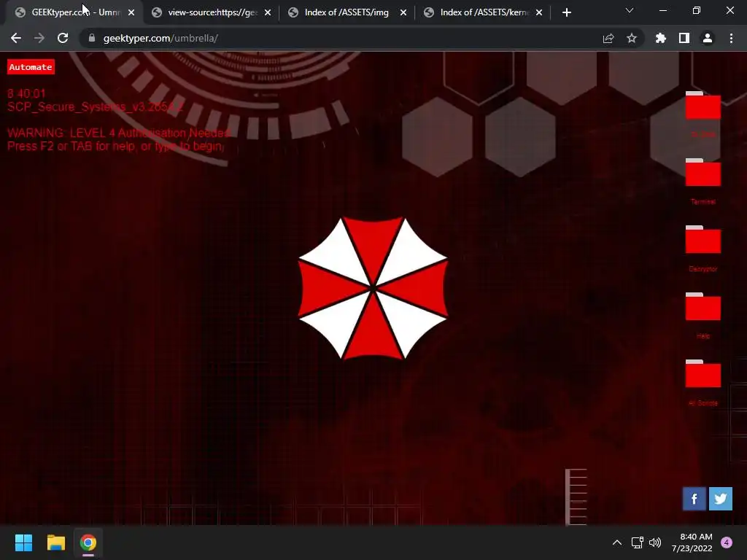Click the Facebook share icon
The height and width of the screenshot is (560, 747).
pyautogui.click(x=694, y=499)
